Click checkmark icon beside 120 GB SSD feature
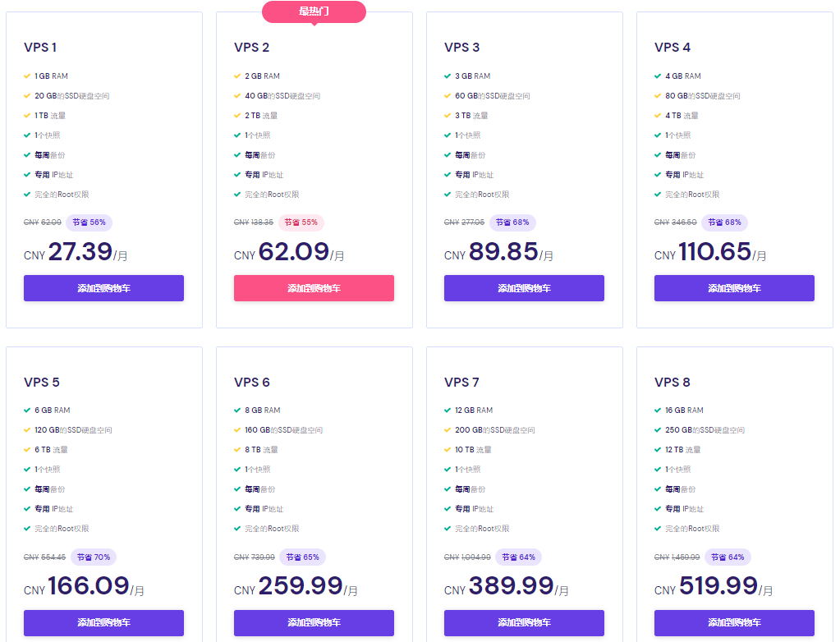The image size is (840, 642). (27, 430)
